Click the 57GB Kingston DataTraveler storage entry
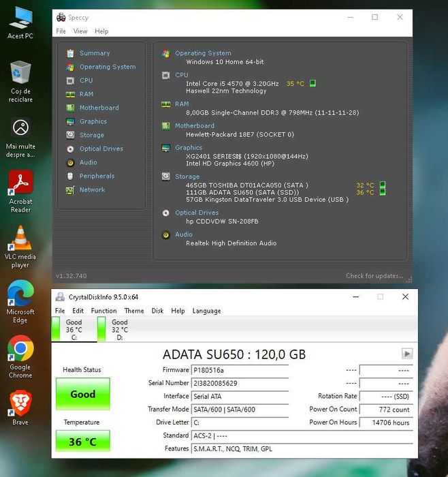Image resolution: width=448 pixels, height=477 pixels. click(267, 200)
